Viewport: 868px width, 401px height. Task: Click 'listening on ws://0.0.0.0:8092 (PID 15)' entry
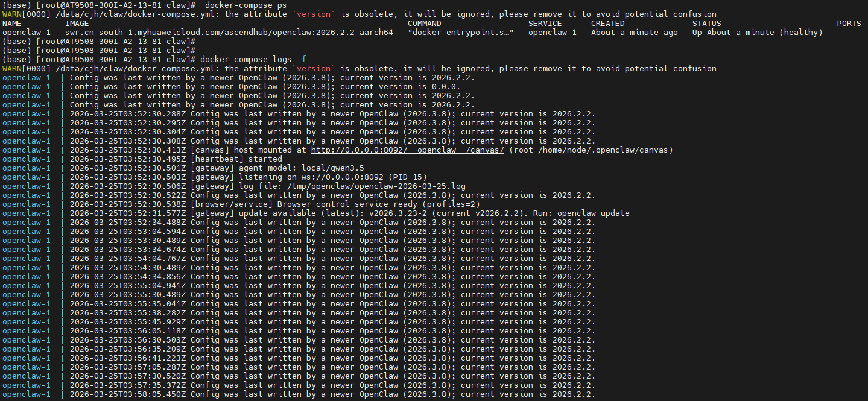[333, 177]
